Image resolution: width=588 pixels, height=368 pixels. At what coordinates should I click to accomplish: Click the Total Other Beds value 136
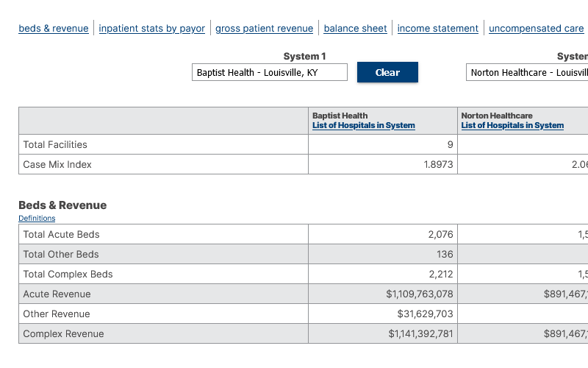point(445,254)
